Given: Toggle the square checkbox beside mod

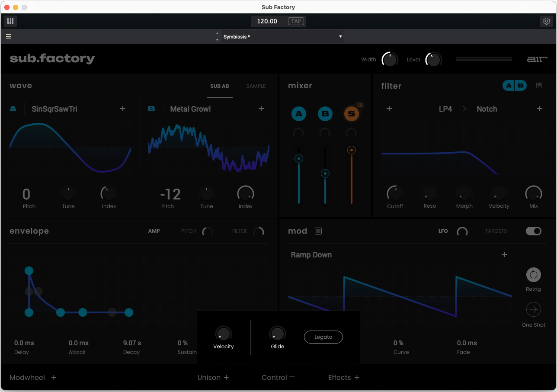Looking at the screenshot, I should coord(318,231).
